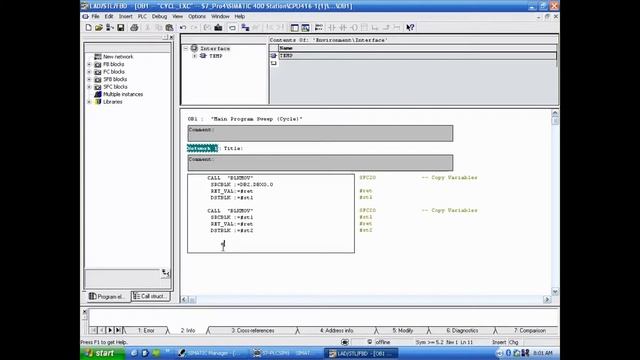This screenshot has width=640, height=360.
Task: Open the 7: Comparison tab
Action: pyautogui.click(x=529, y=331)
